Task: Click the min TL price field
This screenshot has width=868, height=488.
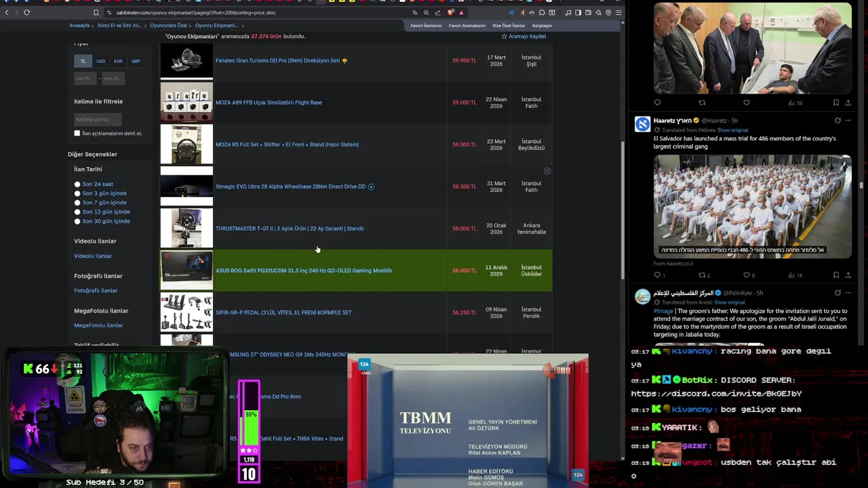Action: (85, 79)
